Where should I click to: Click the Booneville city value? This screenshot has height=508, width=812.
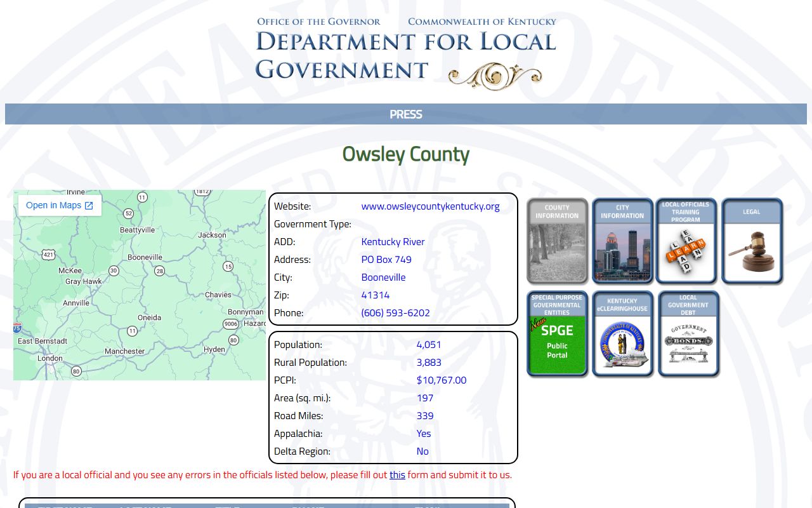pyautogui.click(x=383, y=277)
